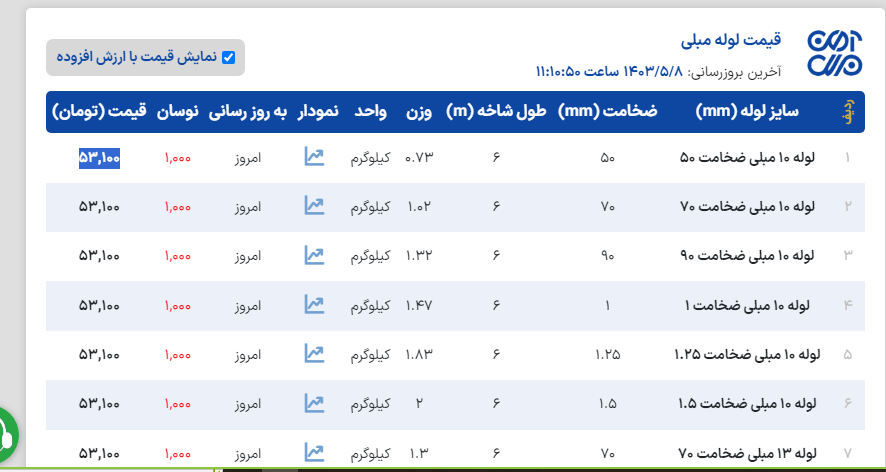The image size is (886, 472).
Task: Show chart icon for لوله 10 مبلی ضخامت 90
Action: coord(314,255)
